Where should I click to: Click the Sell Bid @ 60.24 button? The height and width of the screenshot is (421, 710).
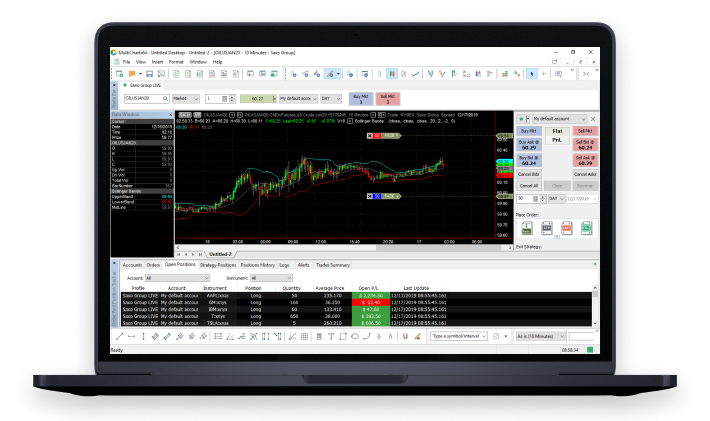(x=585, y=145)
